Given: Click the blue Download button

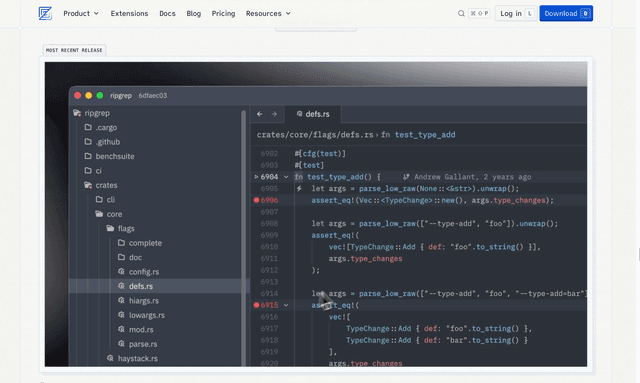Looking at the screenshot, I should tap(566, 13).
